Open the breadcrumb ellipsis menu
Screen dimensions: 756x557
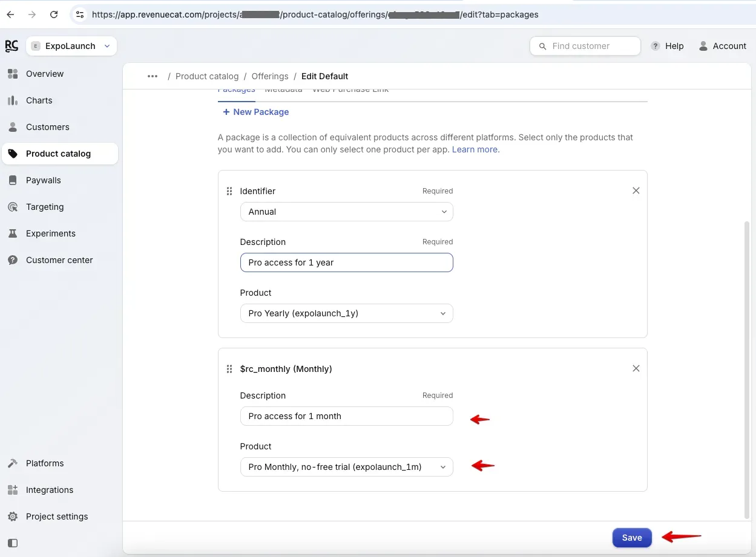pyautogui.click(x=153, y=76)
